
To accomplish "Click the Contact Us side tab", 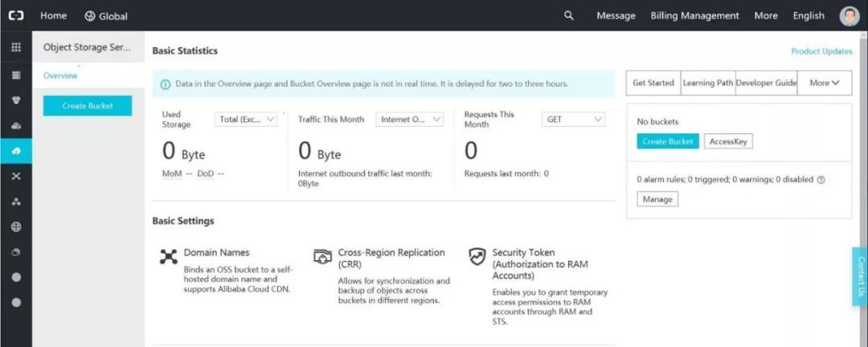I will click(x=860, y=276).
